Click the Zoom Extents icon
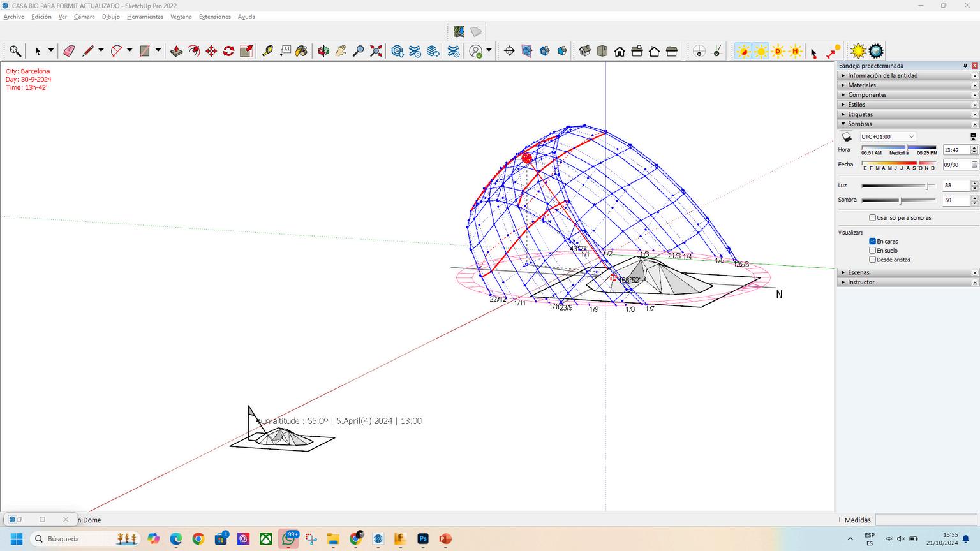 click(376, 51)
